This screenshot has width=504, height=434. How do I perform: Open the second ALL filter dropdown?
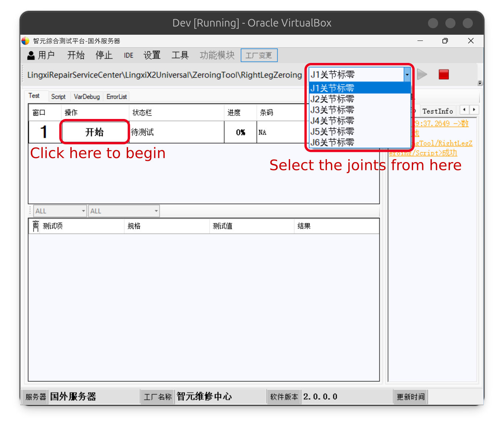[124, 211]
